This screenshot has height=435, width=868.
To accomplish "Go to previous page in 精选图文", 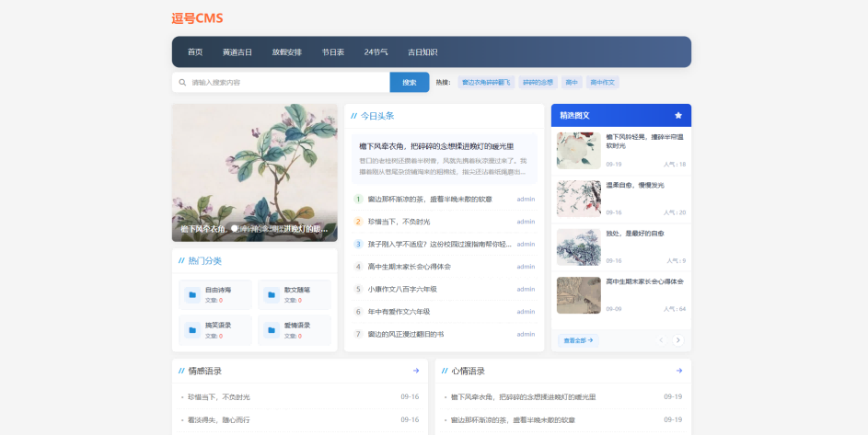I will click(661, 340).
